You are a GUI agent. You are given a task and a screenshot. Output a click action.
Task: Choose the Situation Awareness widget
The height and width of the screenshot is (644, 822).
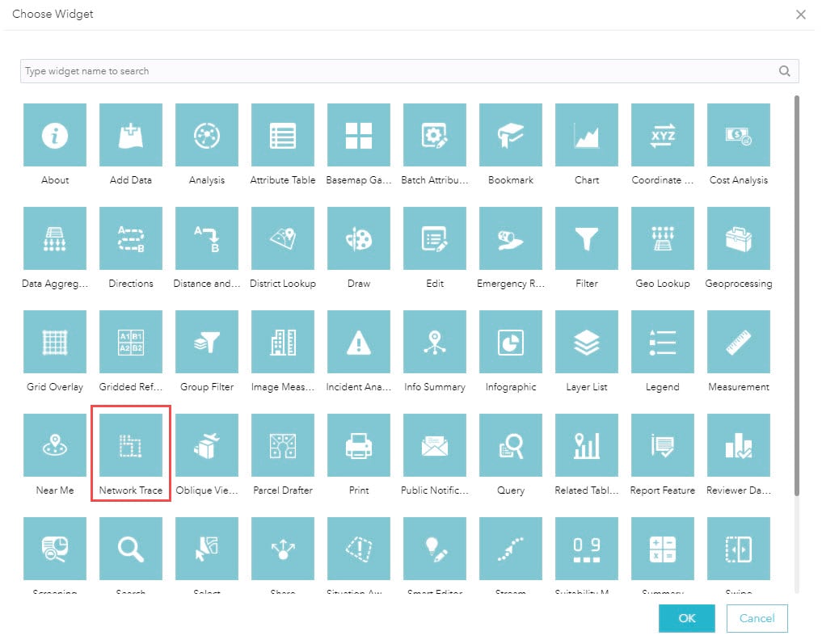(359, 549)
